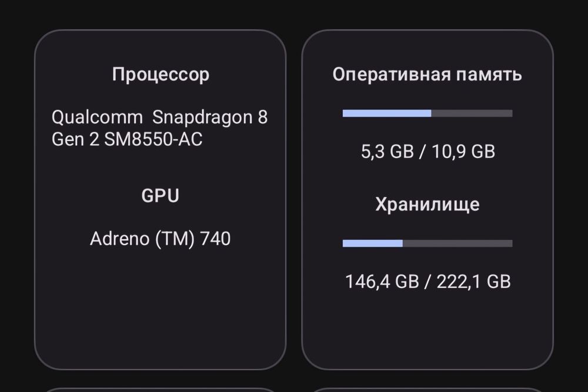The height and width of the screenshot is (392, 588).
Task: Tap the Gen 2 SM8550-AC model line
Action: point(127,140)
